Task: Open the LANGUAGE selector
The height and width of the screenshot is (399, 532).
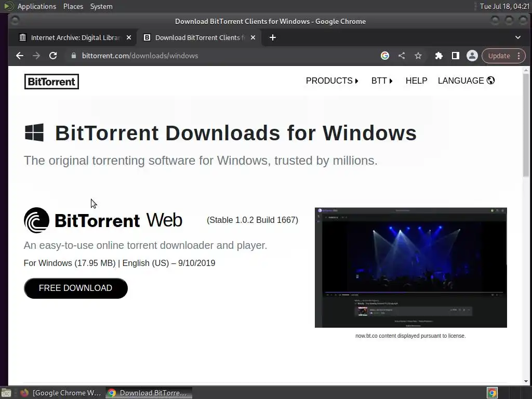Action: click(x=466, y=81)
